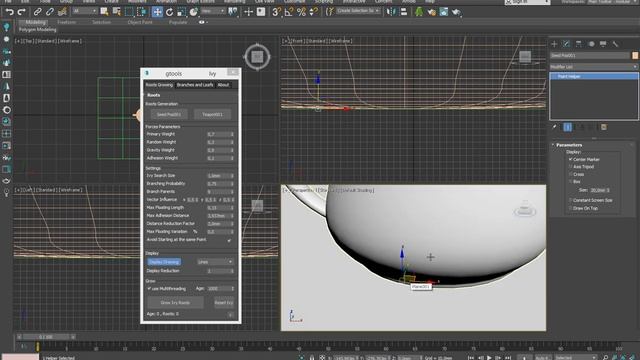Toggle the use Multithreading checkbox
Image resolution: width=640 pixels, height=360 pixels.
pos(149,288)
